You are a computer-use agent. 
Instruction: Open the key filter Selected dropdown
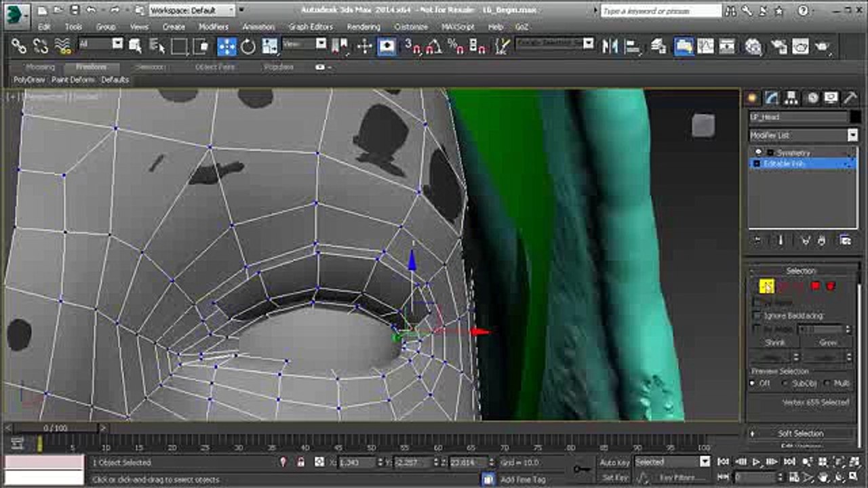tap(672, 462)
